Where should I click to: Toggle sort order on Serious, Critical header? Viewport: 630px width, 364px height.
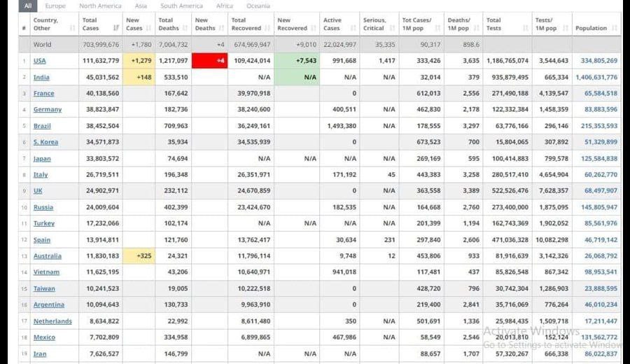391,28
